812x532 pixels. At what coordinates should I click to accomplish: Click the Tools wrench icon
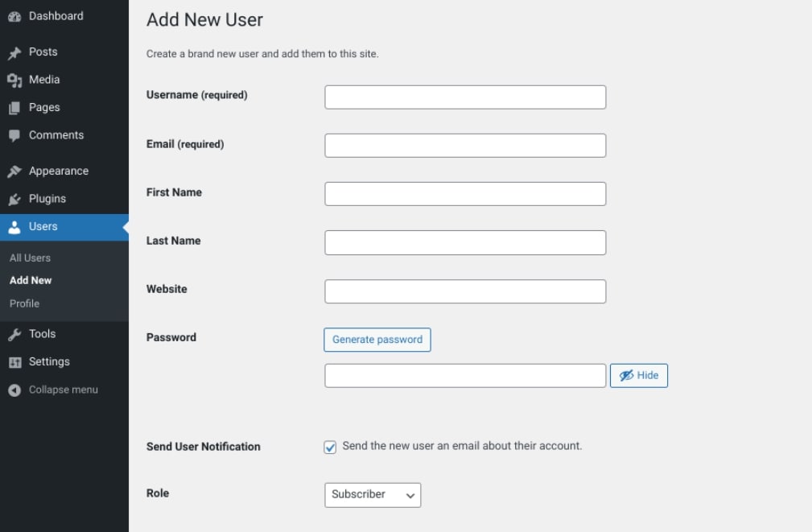click(14, 334)
